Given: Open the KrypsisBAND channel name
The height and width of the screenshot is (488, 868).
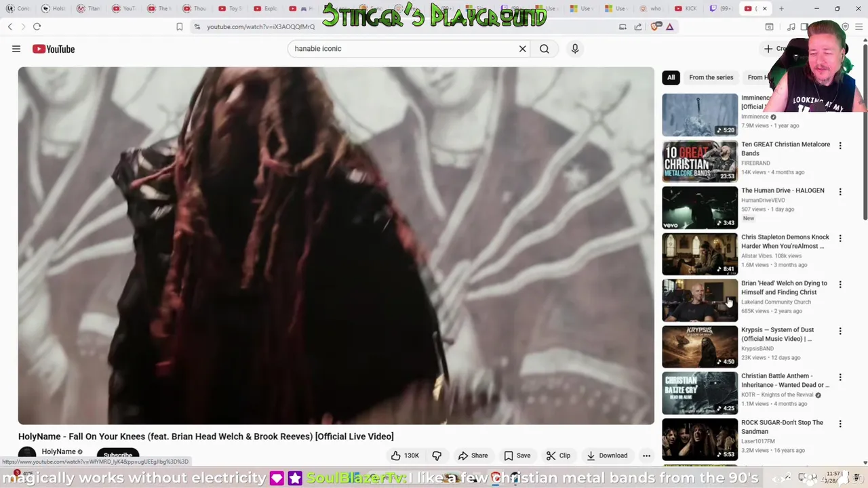Looking at the screenshot, I should coord(757,348).
